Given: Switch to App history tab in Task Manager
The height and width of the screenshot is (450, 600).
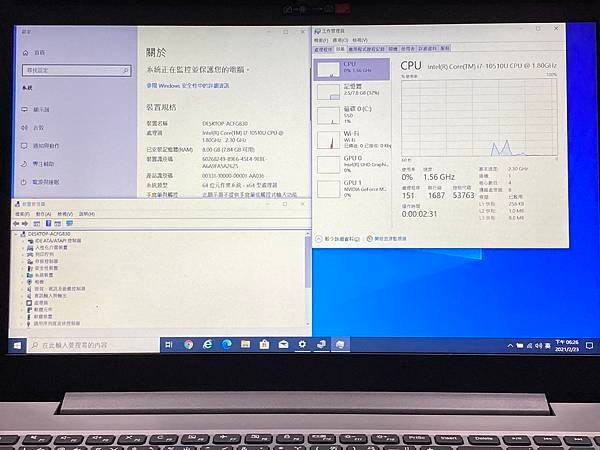Looking at the screenshot, I should pos(367,49).
